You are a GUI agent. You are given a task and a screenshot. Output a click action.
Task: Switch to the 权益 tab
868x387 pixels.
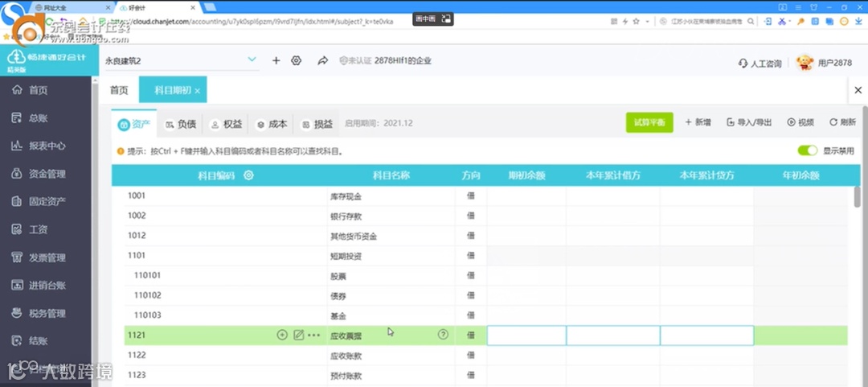pyautogui.click(x=226, y=124)
